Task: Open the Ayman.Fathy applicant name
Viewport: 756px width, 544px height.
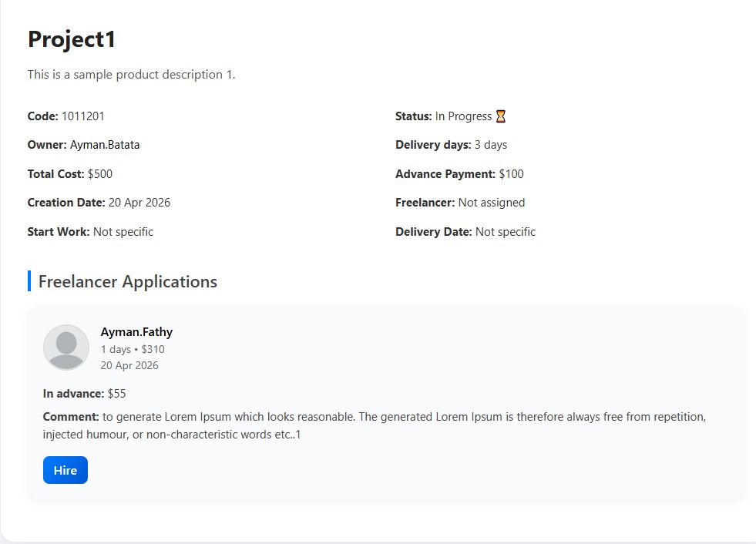Action: pyautogui.click(x=136, y=332)
